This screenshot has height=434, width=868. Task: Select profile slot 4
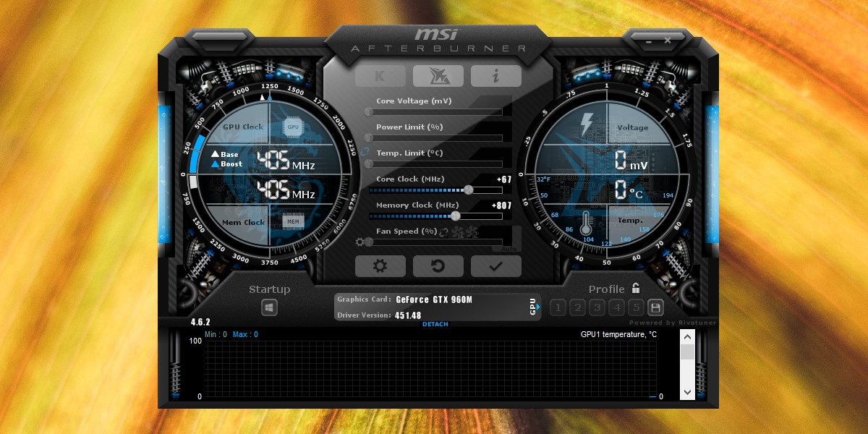click(x=616, y=307)
